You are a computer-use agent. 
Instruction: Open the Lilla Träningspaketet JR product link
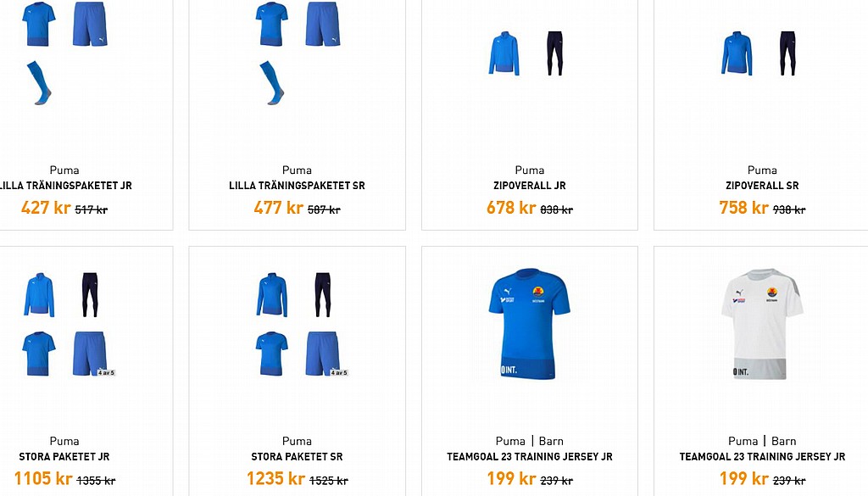coord(65,186)
